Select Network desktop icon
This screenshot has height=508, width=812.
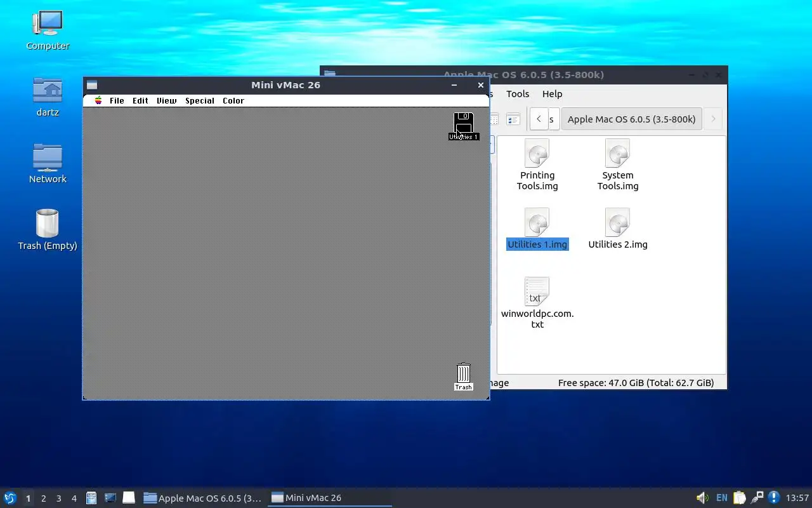(48, 163)
